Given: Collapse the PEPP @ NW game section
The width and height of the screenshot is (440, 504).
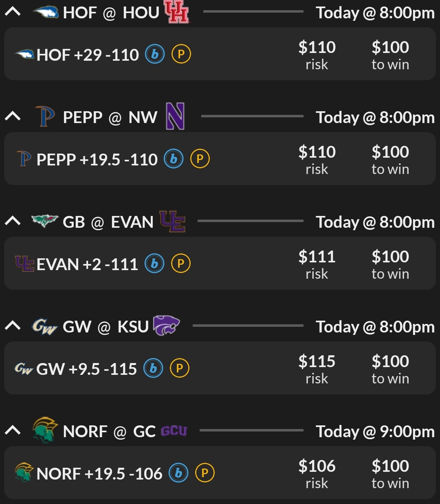Looking at the screenshot, I should tap(13, 117).
